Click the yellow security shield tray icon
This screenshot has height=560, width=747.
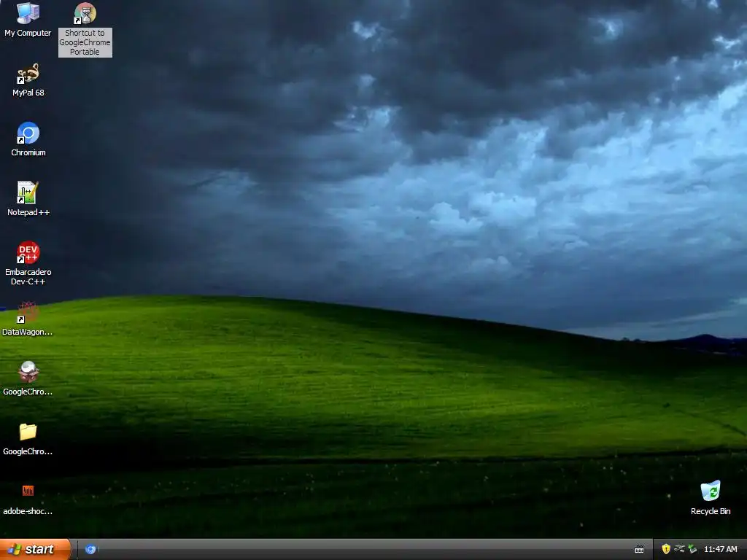tap(666, 549)
